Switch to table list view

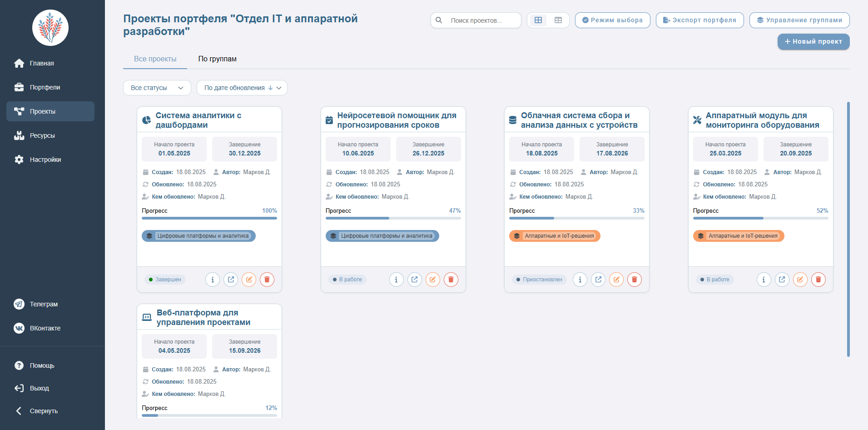tap(558, 20)
